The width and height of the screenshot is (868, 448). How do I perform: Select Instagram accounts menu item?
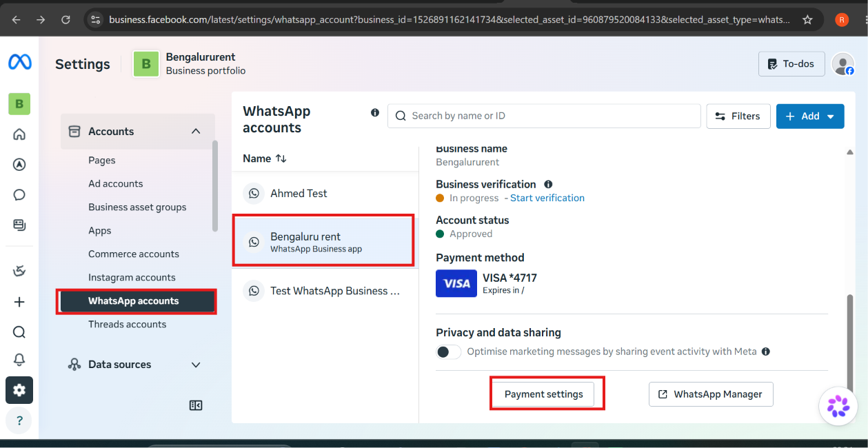coord(132,278)
